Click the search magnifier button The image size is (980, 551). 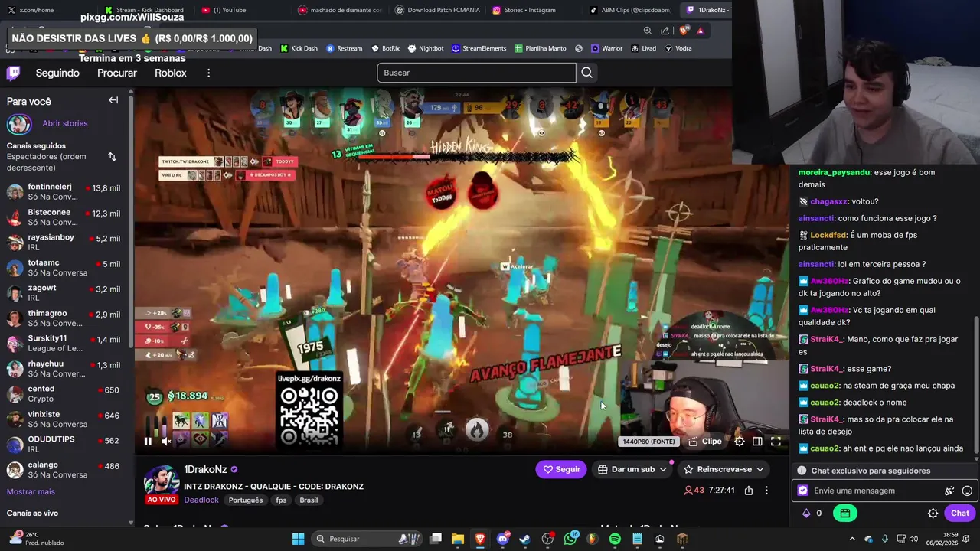coord(586,73)
